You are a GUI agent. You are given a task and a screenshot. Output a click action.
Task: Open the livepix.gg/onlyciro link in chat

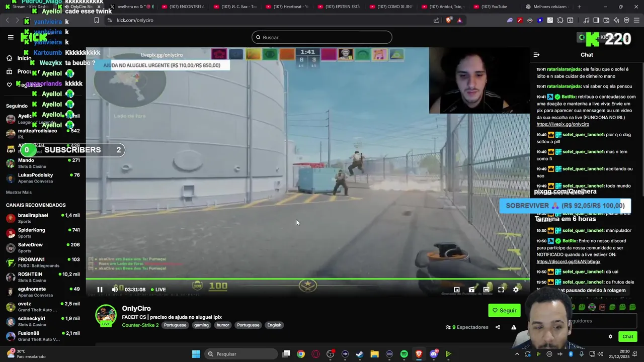point(562,124)
